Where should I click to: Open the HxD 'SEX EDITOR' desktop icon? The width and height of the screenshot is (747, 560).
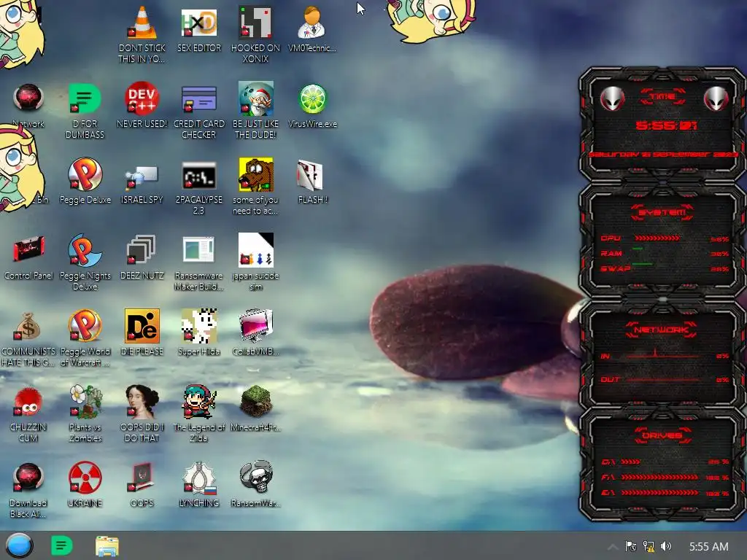pyautogui.click(x=198, y=24)
